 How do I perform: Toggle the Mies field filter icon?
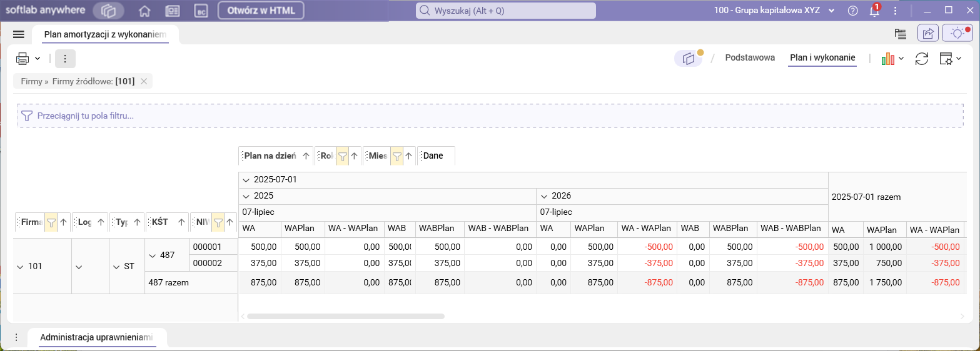tap(397, 156)
